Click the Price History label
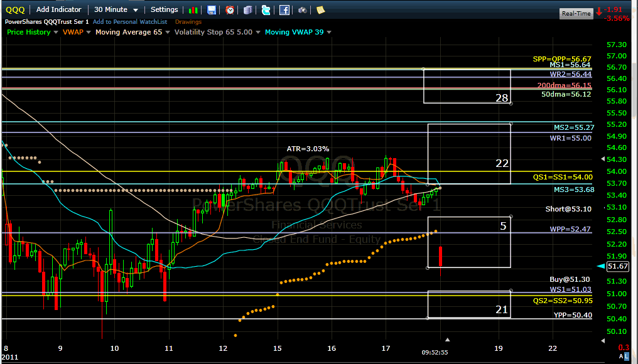The width and height of the screenshot is (638, 364). pos(28,32)
